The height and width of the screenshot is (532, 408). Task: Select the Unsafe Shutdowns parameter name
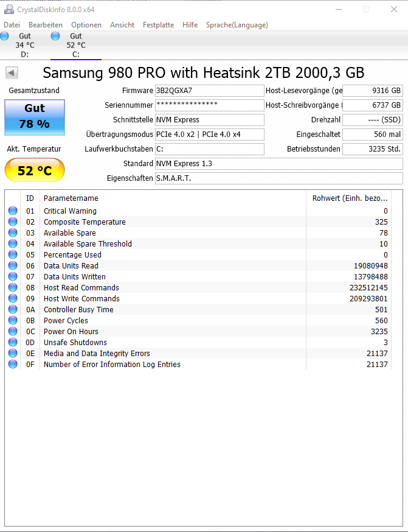[75, 342]
